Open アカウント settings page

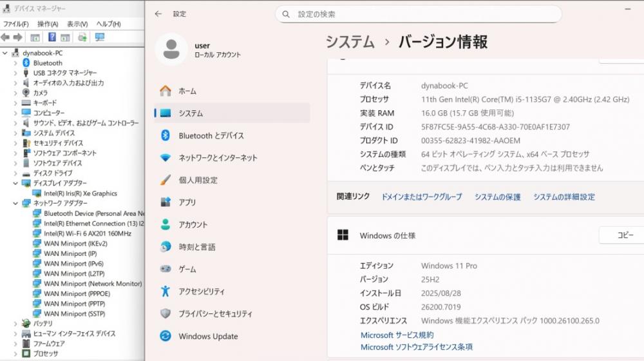(232, 224)
